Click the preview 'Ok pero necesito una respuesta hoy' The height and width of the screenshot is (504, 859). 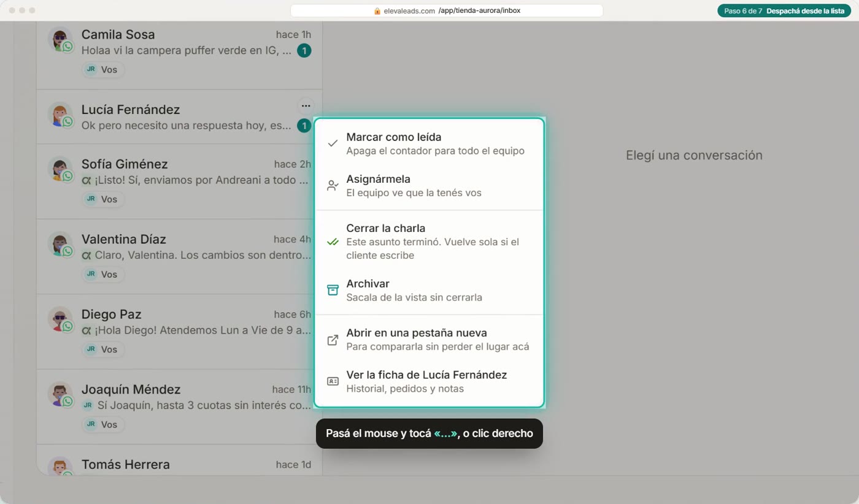[x=187, y=126]
